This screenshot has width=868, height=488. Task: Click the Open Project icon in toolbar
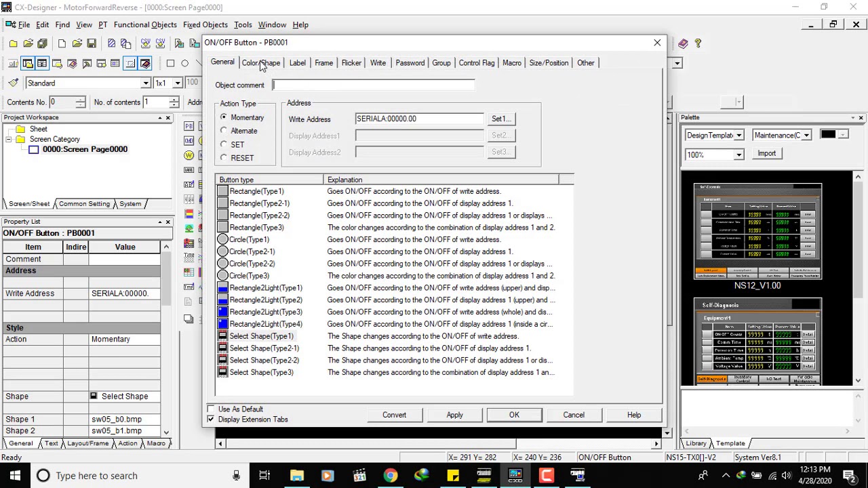(x=28, y=43)
